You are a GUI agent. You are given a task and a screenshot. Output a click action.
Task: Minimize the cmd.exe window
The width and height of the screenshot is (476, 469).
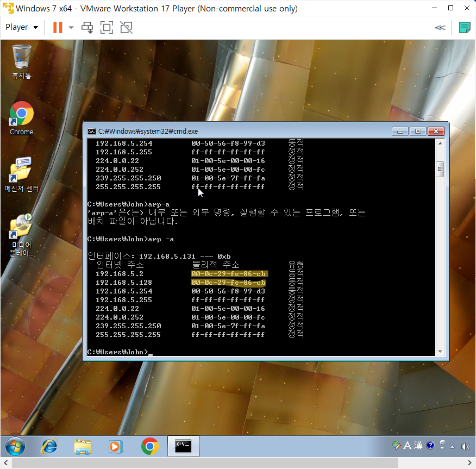pyautogui.click(x=400, y=131)
